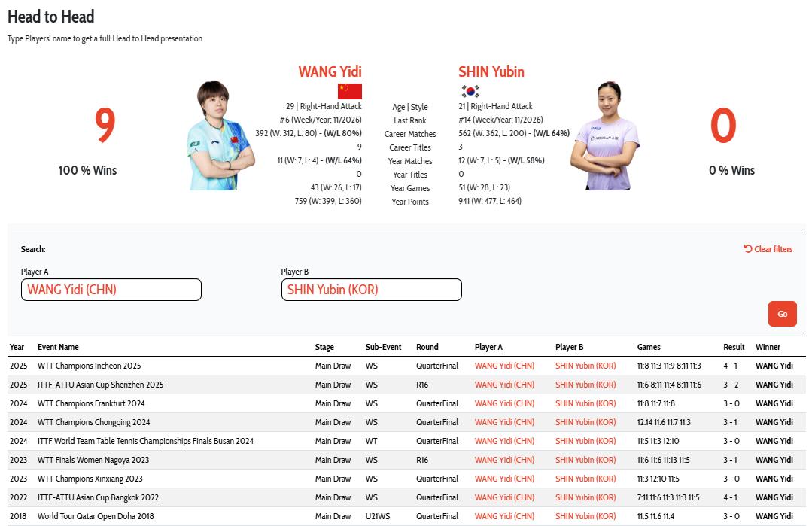
Task: Focus the Player B input field
Action: pos(371,290)
